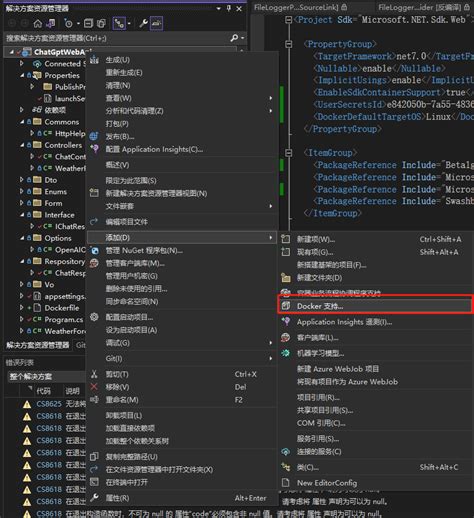This screenshot has width=474, height=518.
Task: Click the NuGet package manager icon
Action: tap(95, 250)
